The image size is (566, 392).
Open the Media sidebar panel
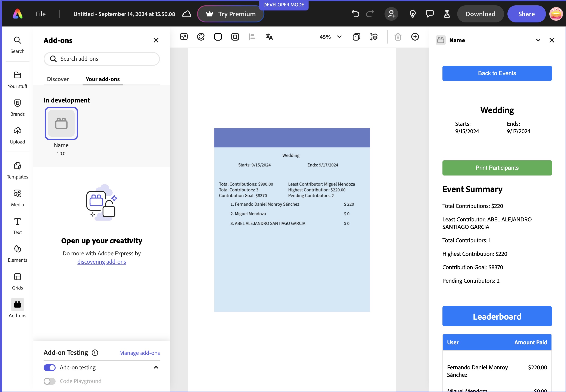(x=18, y=198)
